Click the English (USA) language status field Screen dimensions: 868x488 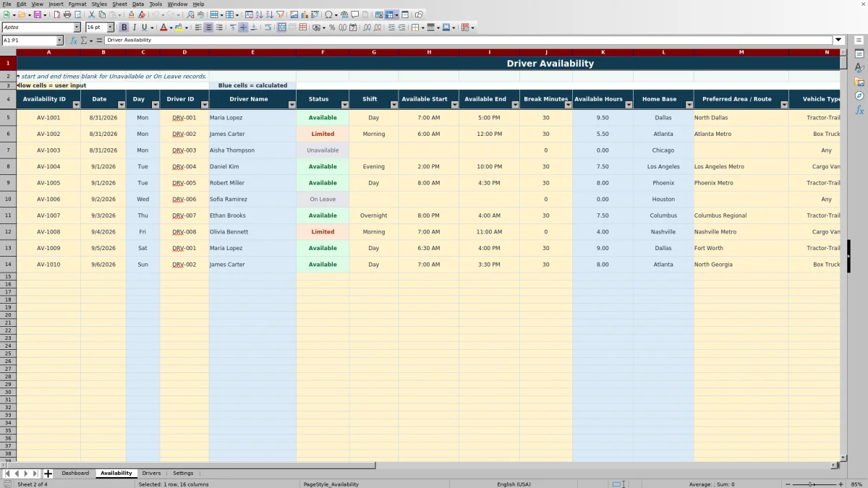click(x=514, y=484)
